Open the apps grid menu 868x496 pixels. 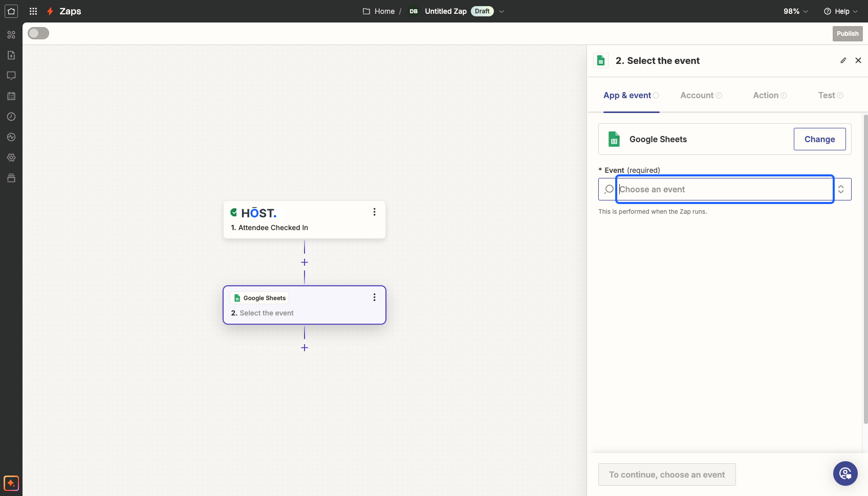(x=33, y=11)
